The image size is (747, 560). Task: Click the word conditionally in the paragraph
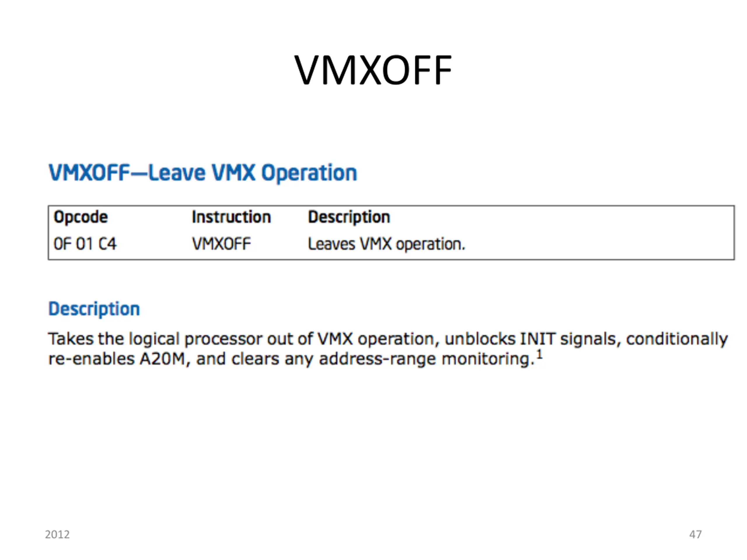pos(677,339)
